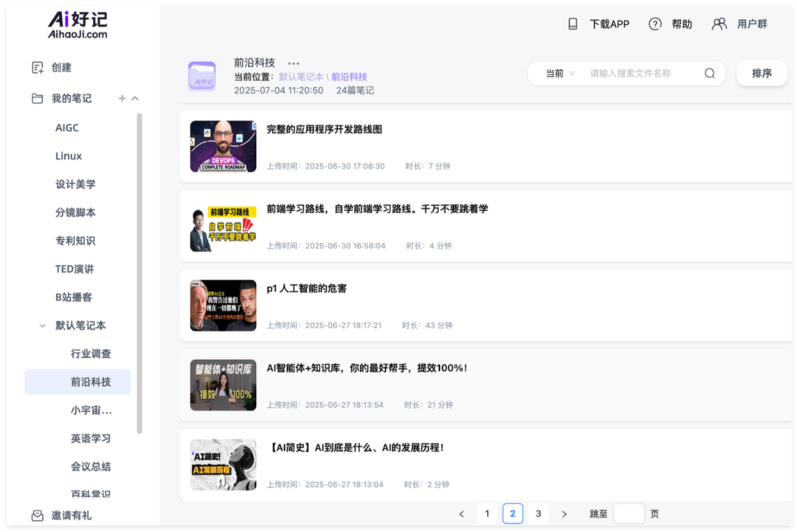Open the 当前 search scope dropdown
Viewport: 797px width, 532px height.
(559, 74)
